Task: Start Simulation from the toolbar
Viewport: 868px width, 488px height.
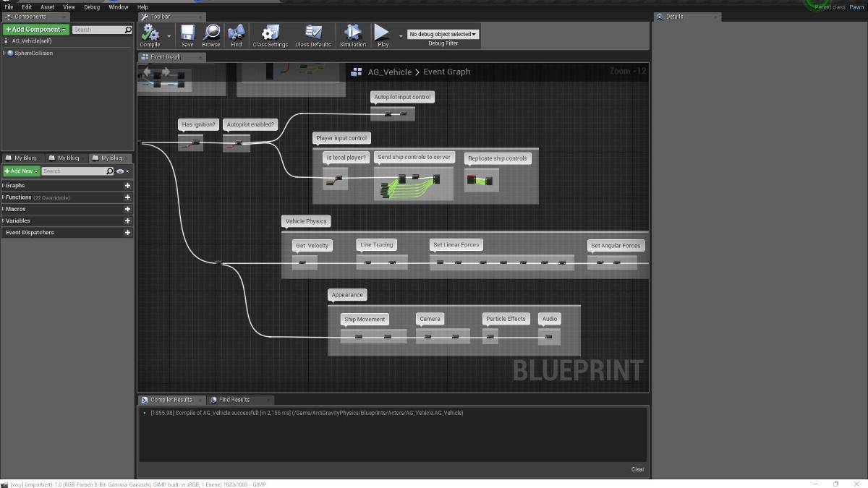Action: (x=353, y=35)
